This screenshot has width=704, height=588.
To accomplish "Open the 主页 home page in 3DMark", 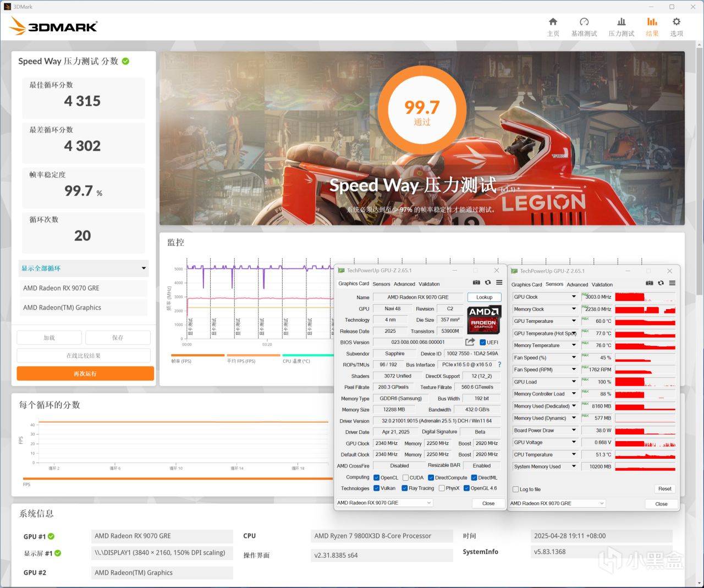I will click(x=553, y=26).
